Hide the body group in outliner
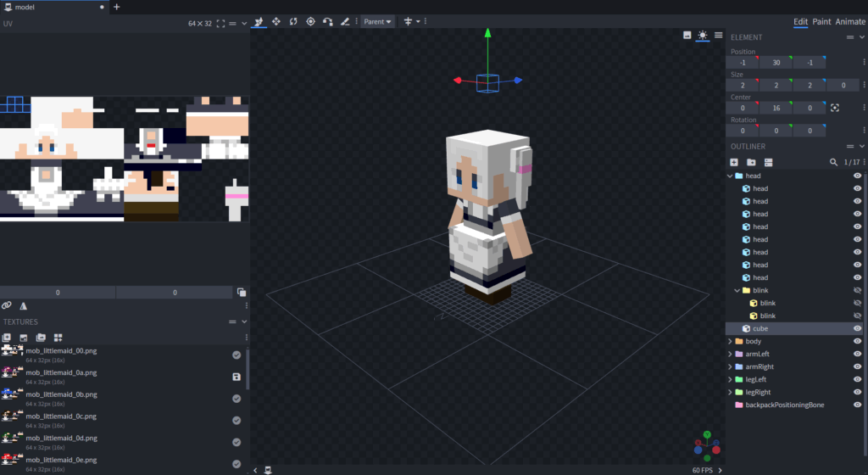 point(857,341)
